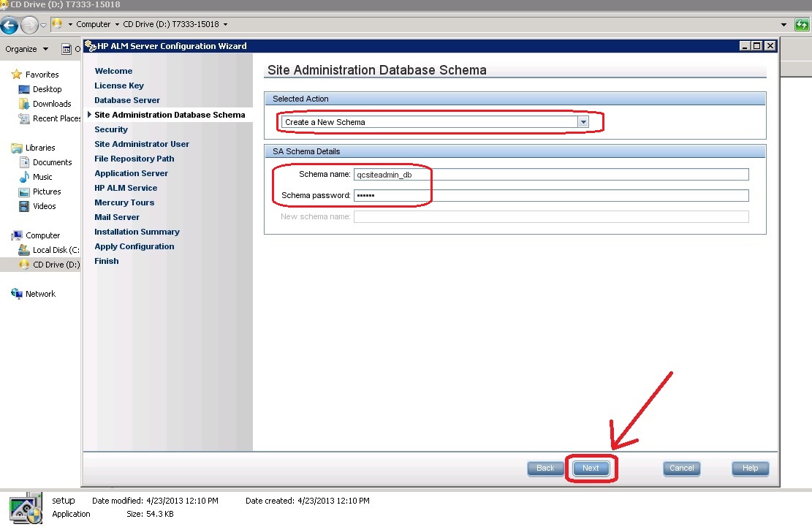The height and width of the screenshot is (527, 812).
Task: Click the Videos library icon
Action: (x=24, y=206)
